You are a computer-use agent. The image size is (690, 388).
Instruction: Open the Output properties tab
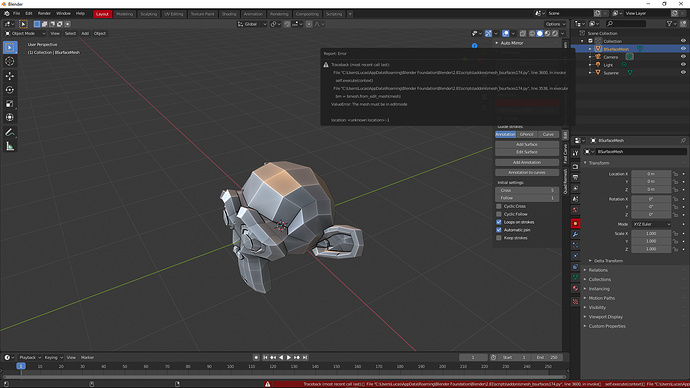click(575, 177)
